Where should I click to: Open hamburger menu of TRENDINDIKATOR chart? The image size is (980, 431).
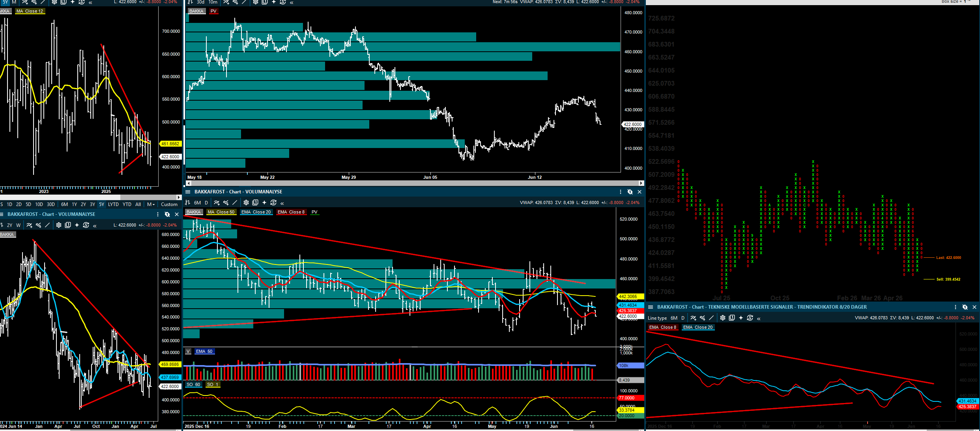651,307
